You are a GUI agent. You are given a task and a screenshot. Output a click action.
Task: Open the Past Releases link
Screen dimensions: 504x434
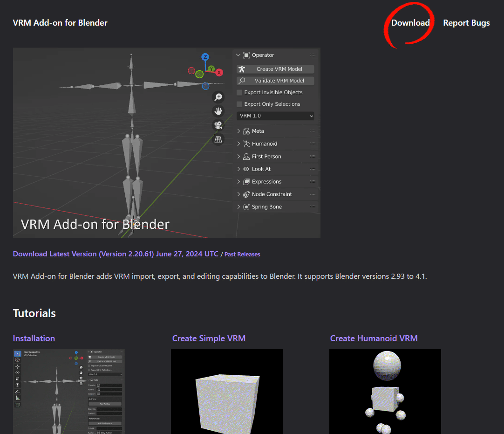(242, 254)
